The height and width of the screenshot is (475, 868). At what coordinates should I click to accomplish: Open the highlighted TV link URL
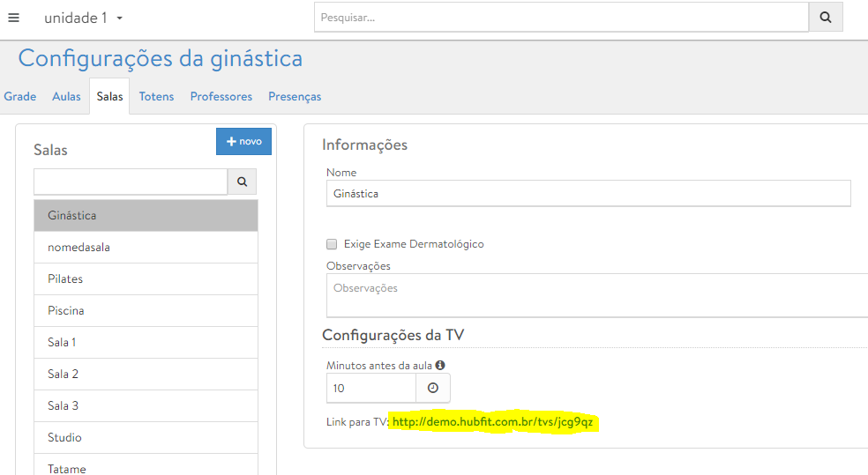pos(492,422)
